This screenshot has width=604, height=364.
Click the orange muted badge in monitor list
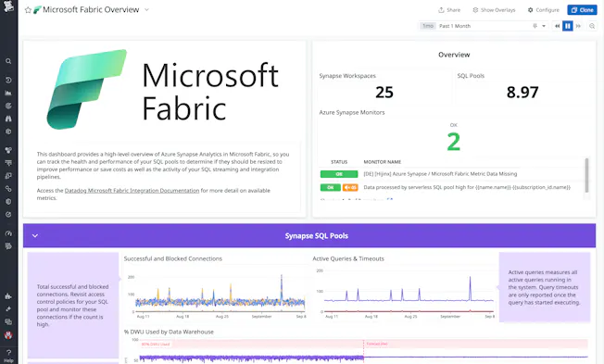350,188
